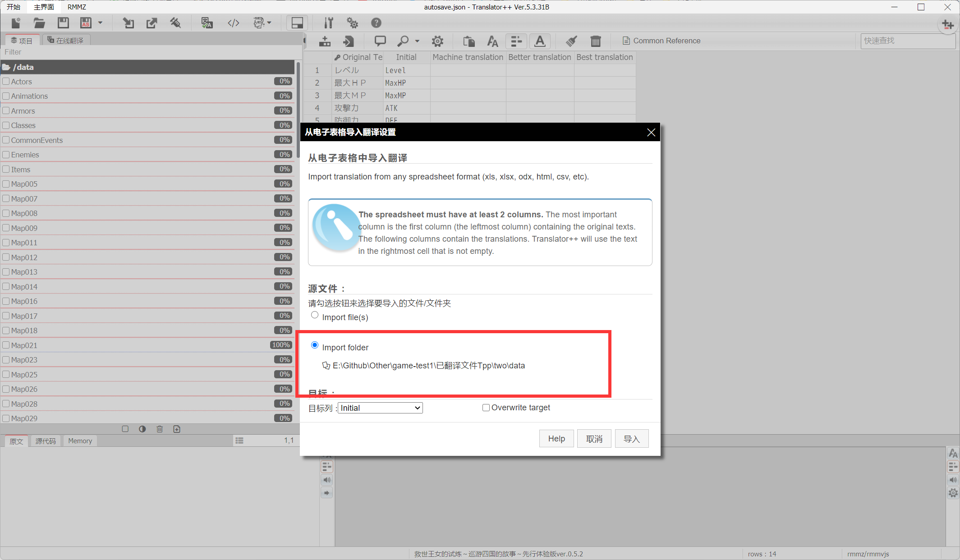The height and width of the screenshot is (560, 960).
Task: Open the RMMZ menu
Action: (x=77, y=7)
